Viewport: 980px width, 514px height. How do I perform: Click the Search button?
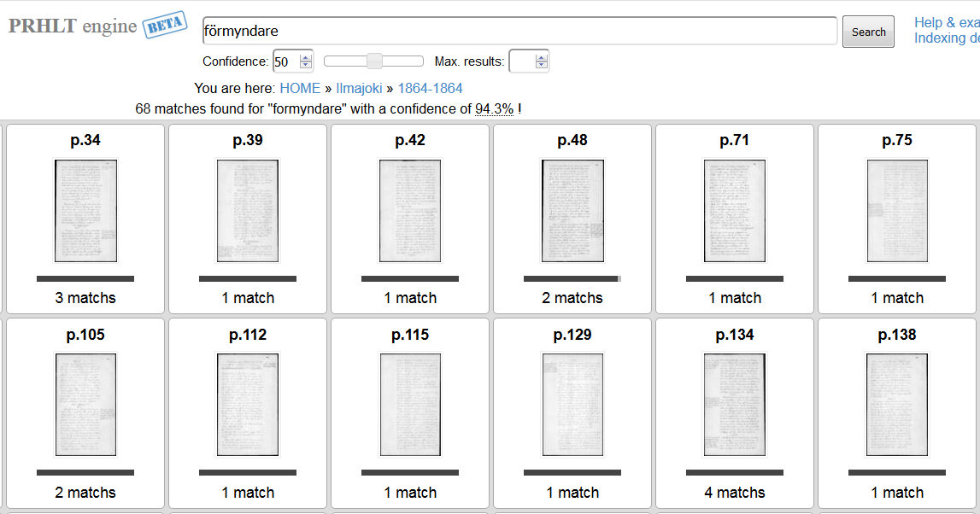[x=867, y=31]
